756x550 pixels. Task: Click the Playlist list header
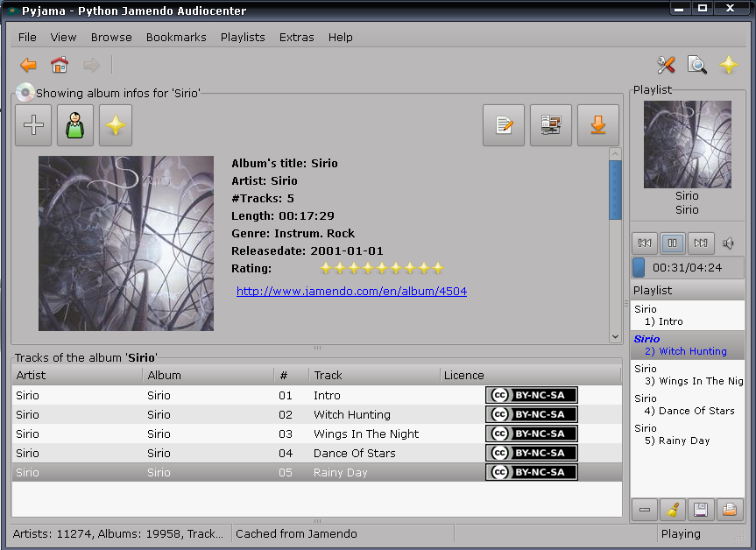pyautogui.click(x=688, y=290)
